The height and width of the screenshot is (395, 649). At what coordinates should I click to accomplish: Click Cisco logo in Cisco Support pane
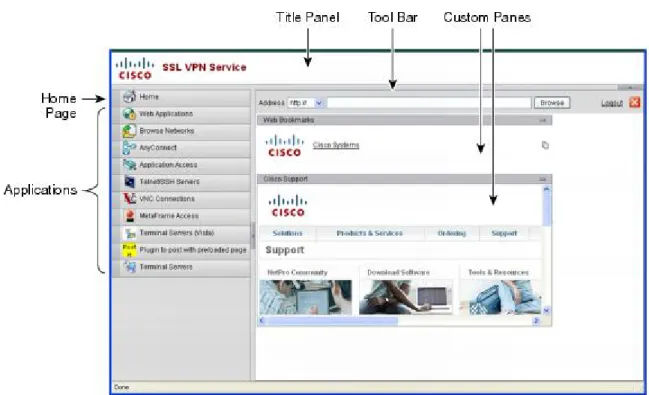click(288, 206)
